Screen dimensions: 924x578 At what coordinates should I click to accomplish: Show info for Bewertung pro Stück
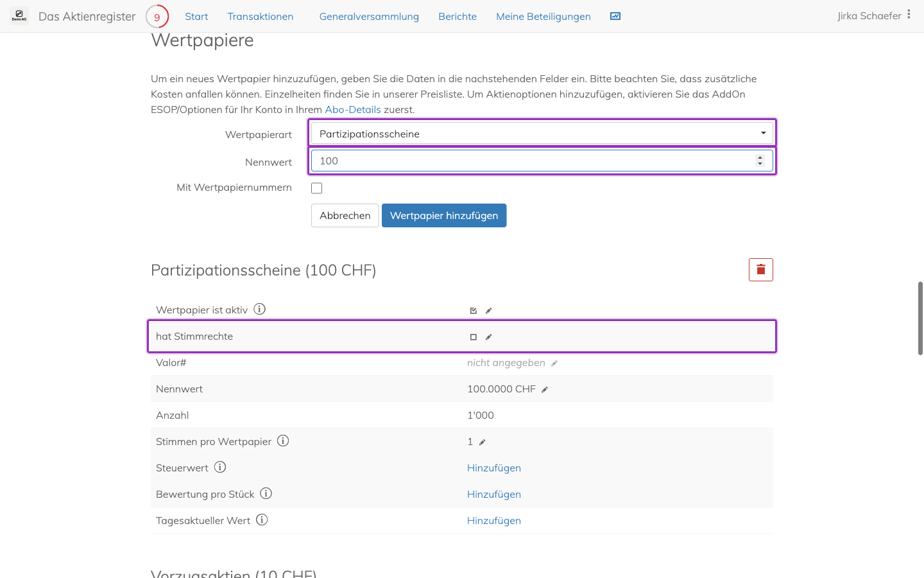[266, 493]
